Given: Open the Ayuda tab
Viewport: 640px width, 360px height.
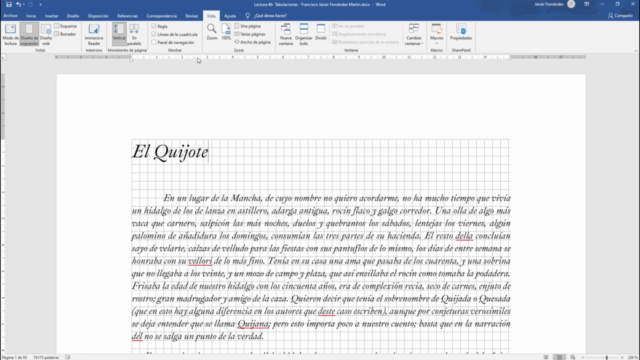Looking at the screenshot, I should point(230,16).
